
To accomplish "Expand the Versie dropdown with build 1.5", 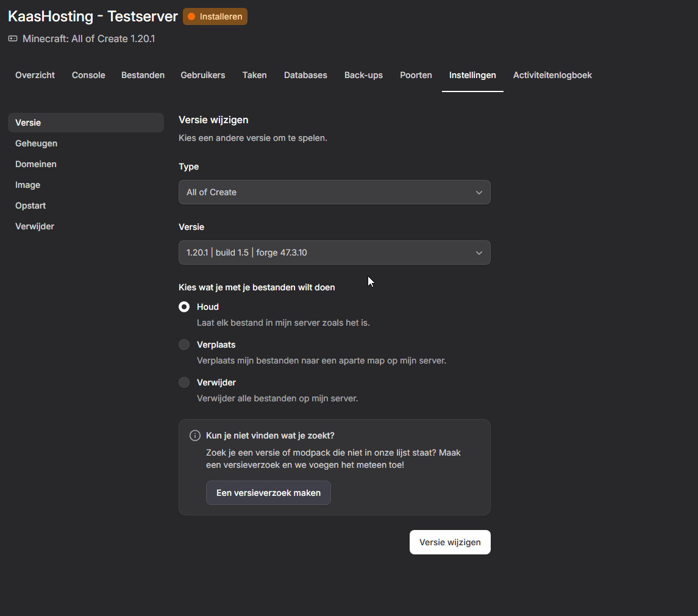I will coord(333,252).
